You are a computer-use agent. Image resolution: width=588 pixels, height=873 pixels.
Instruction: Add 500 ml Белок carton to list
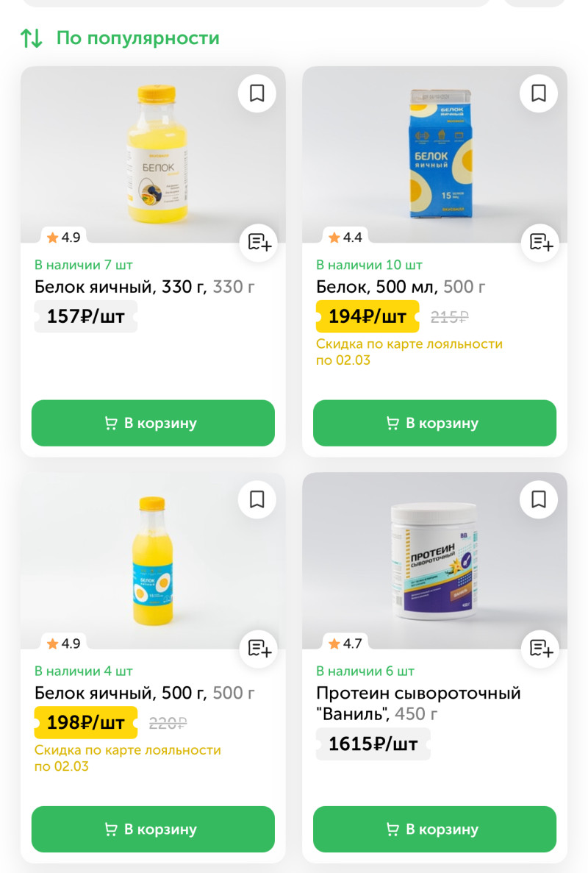[540, 242]
